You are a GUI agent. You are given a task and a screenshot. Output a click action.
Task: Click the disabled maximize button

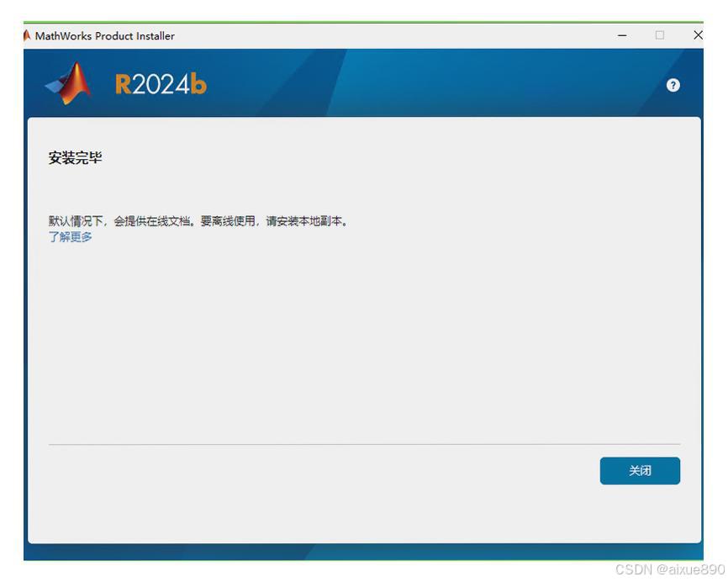click(x=660, y=35)
